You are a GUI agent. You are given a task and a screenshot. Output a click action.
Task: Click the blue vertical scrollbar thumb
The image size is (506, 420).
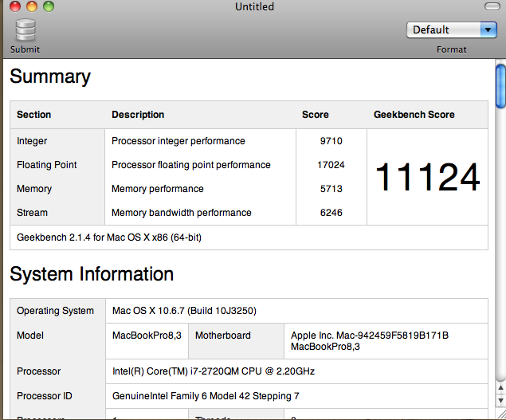pos(501,86)
